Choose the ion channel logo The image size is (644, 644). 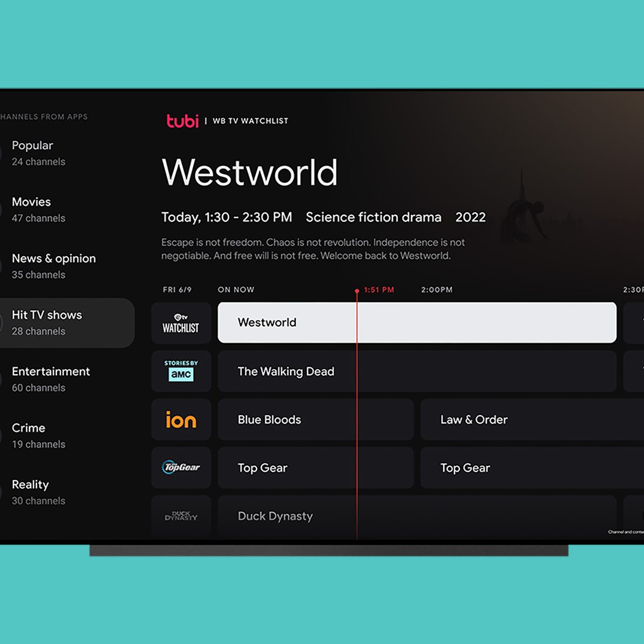click(x=181, y=420)
